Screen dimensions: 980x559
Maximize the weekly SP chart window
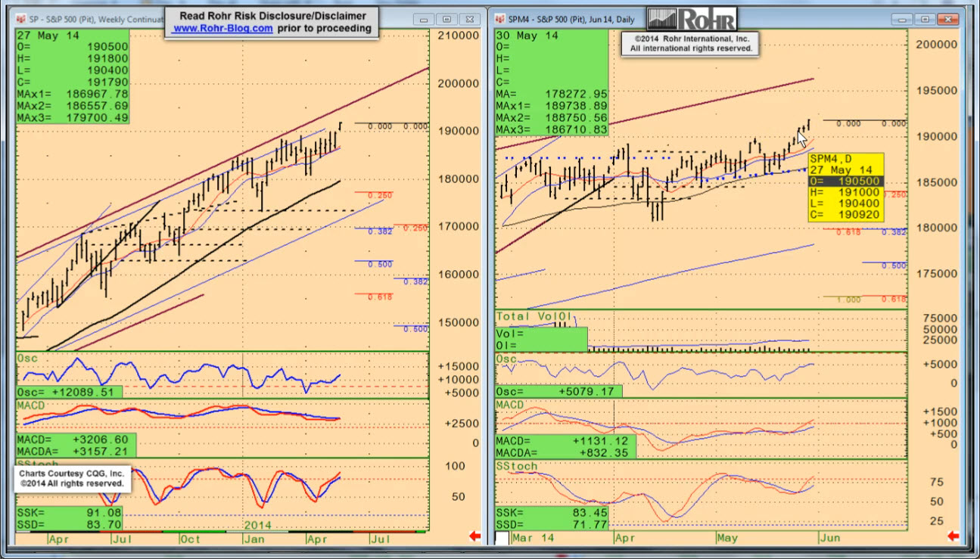click(x=446, y=19)
